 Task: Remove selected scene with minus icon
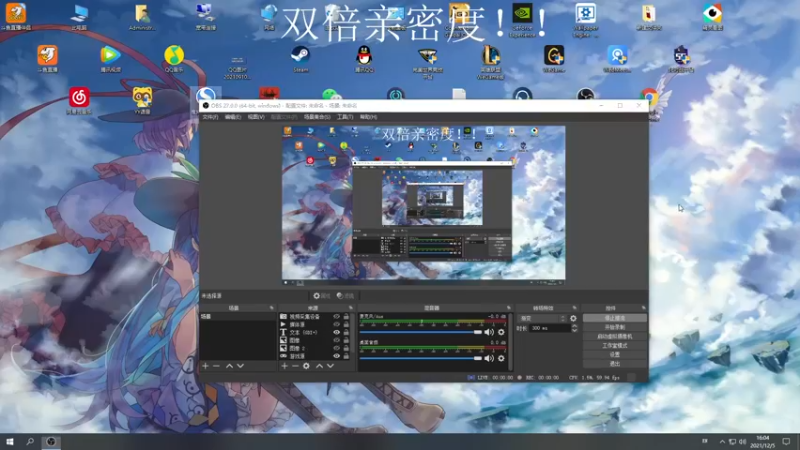(216, 366)
